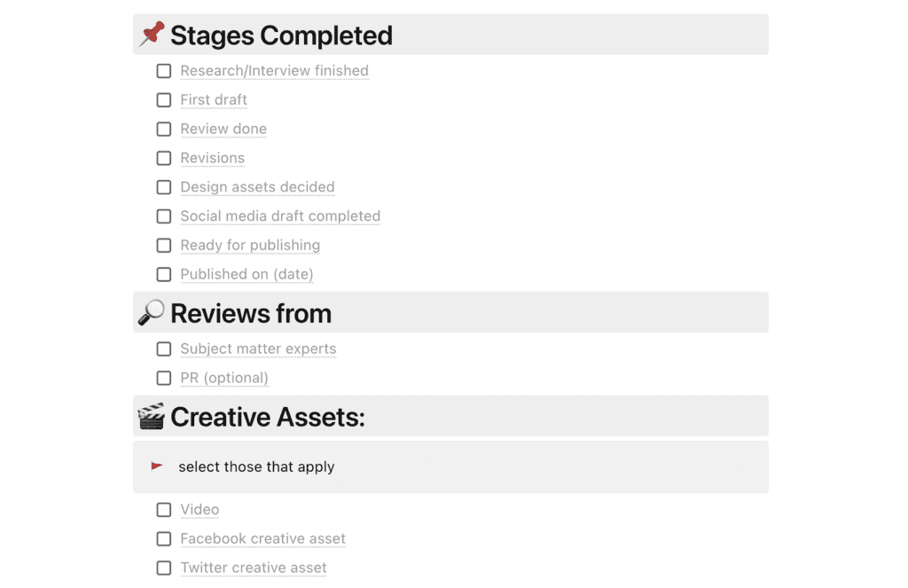Open the Facebook creative asset link
This screenshot has width=908, height=588.
(x=262, y=538)
